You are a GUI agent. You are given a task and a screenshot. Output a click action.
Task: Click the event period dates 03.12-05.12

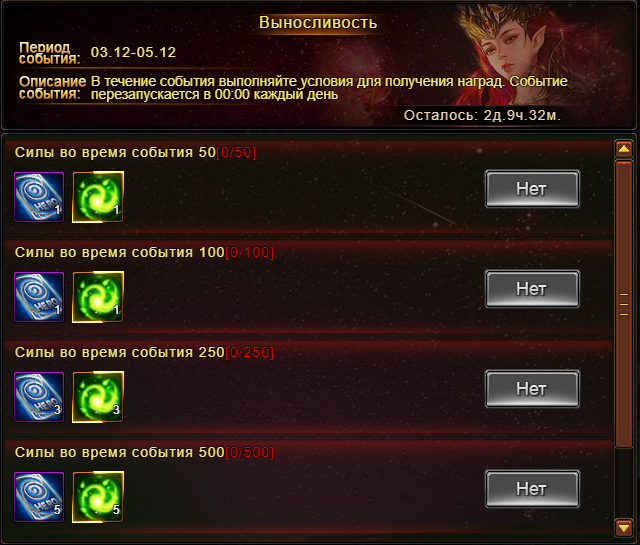click(133, 52)
